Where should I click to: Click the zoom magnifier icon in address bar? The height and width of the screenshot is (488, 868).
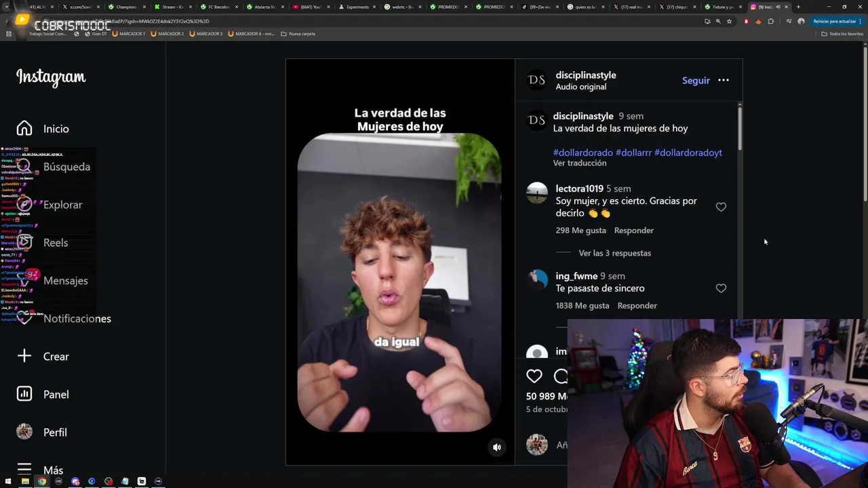[718, 21]
